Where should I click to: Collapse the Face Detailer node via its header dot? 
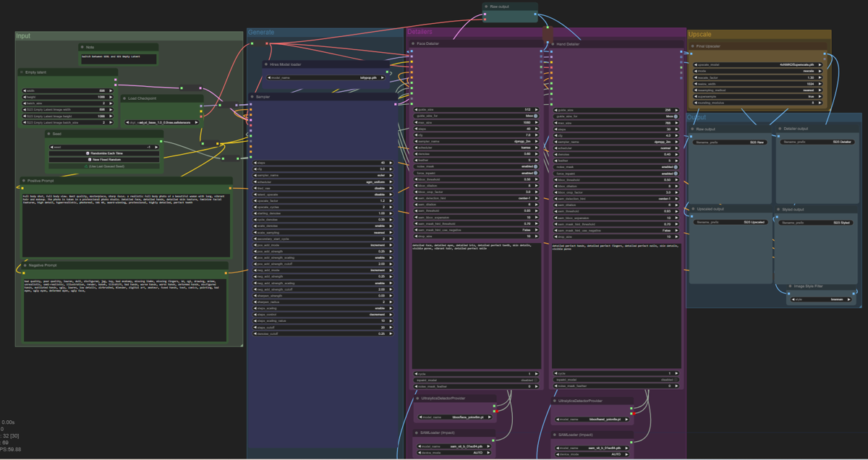(x=412, y=43)
